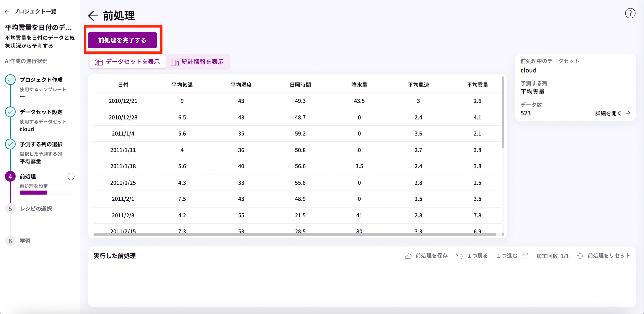Click the reset circular arrow icon
Viewport: 644px width, 314px height.
(x=580, y=256)
